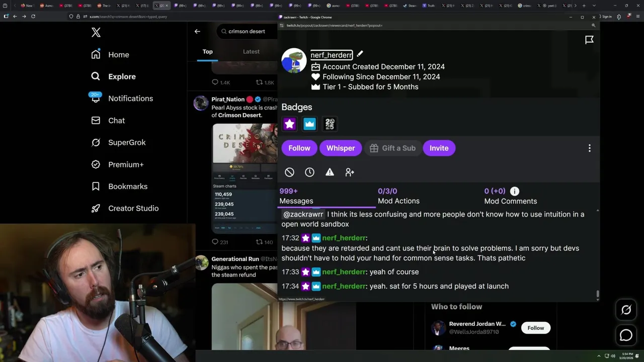Click the ban user icon
This screenshot has height=362, width=644.
pyautogui.click(x=289, y=172)
